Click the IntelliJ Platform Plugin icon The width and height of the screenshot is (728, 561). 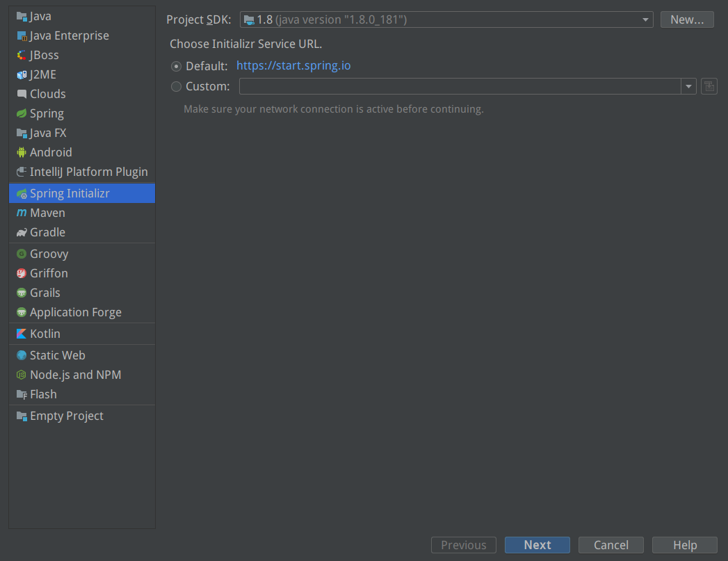pos(22,172)
